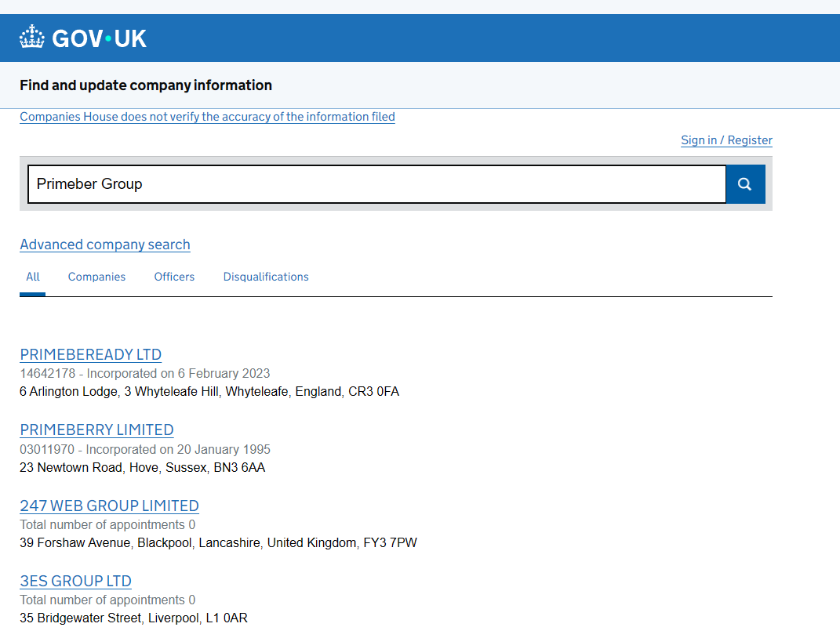Click the Bridgewater Street Liverpool address text
This screenshot has height=638, width=840.
coord(133,618)
